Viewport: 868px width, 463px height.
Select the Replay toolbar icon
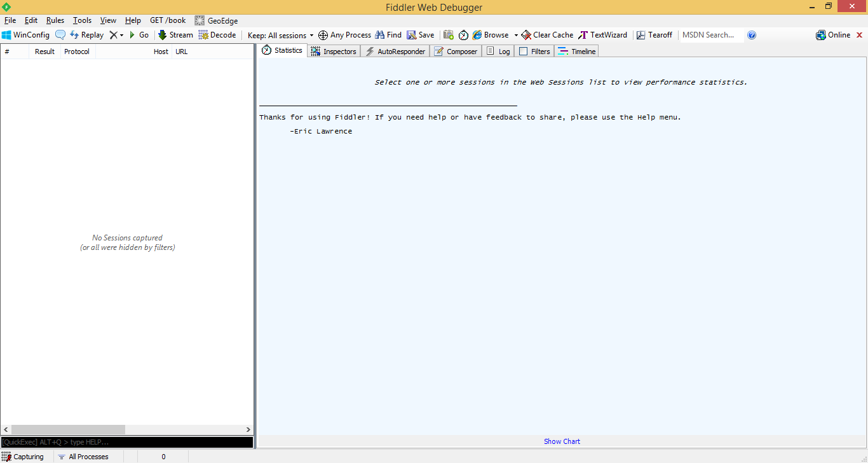pyautogui.click(x=85, y=35)
